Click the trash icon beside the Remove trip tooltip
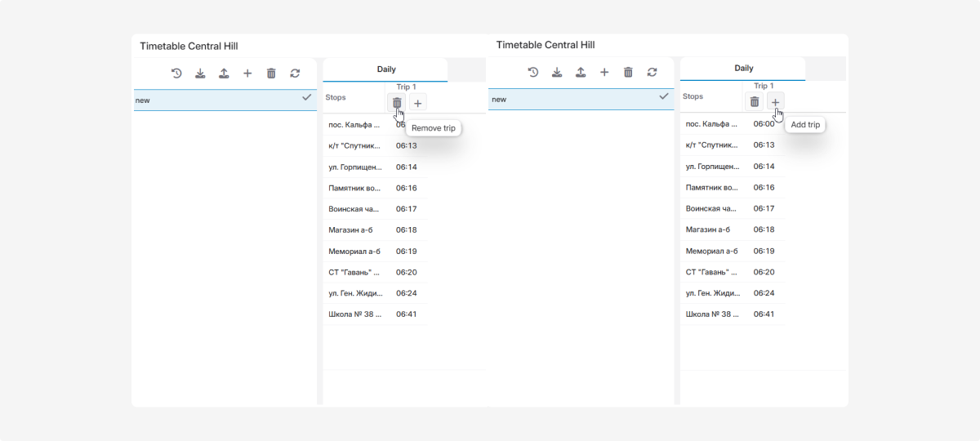 click(x=397, y=103)
